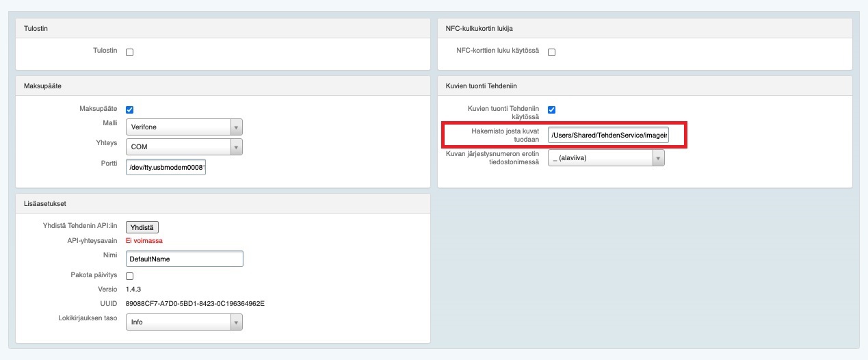Expand the Lokikirjauksen taso Info dropdown
Image resolution: width=868 pixels, height=360 pixels.
184,322
